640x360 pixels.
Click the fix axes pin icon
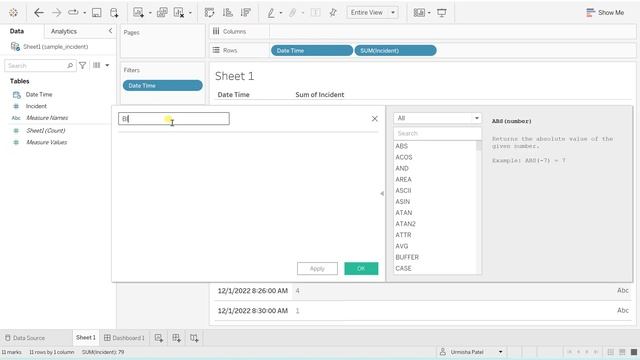[x=333, y=13]
